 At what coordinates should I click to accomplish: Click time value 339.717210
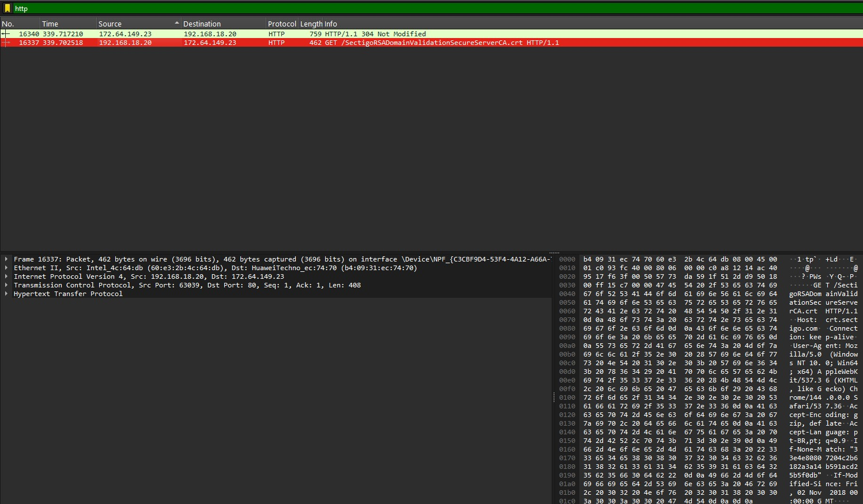(x=63, y=34)
